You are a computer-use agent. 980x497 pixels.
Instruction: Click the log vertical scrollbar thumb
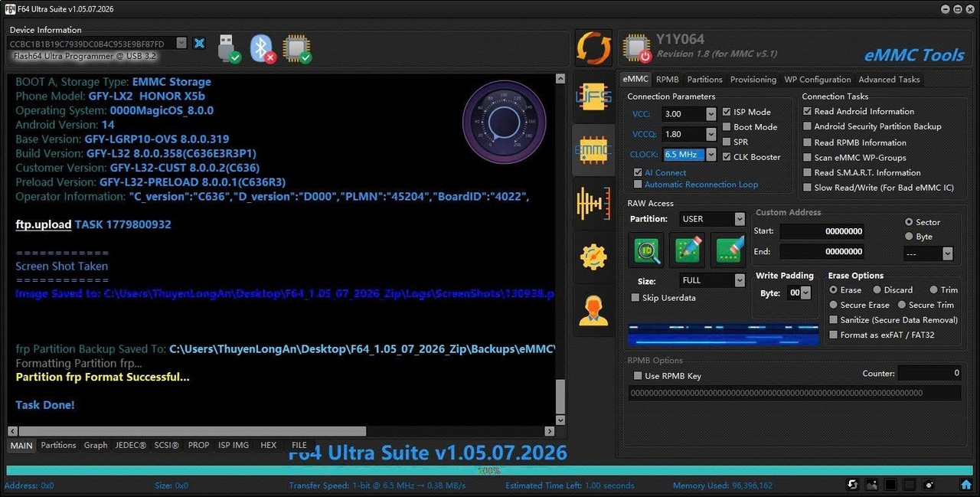click(x=560, y=396)
